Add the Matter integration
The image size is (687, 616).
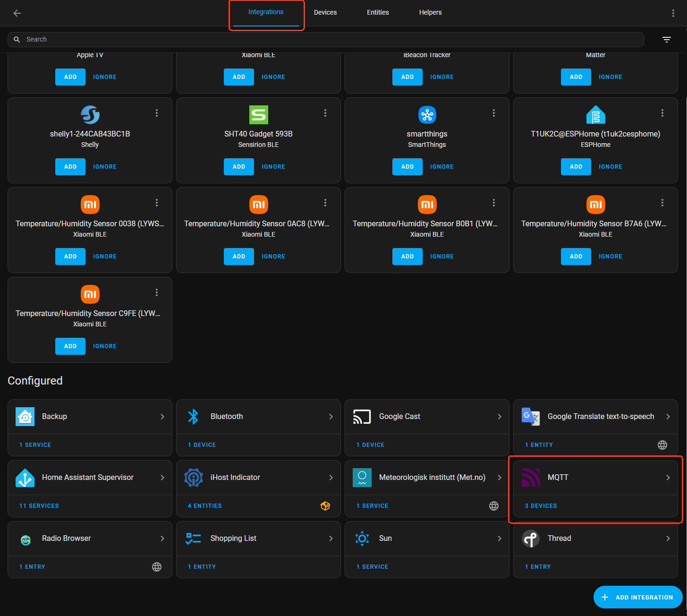[x=576, y=77]
